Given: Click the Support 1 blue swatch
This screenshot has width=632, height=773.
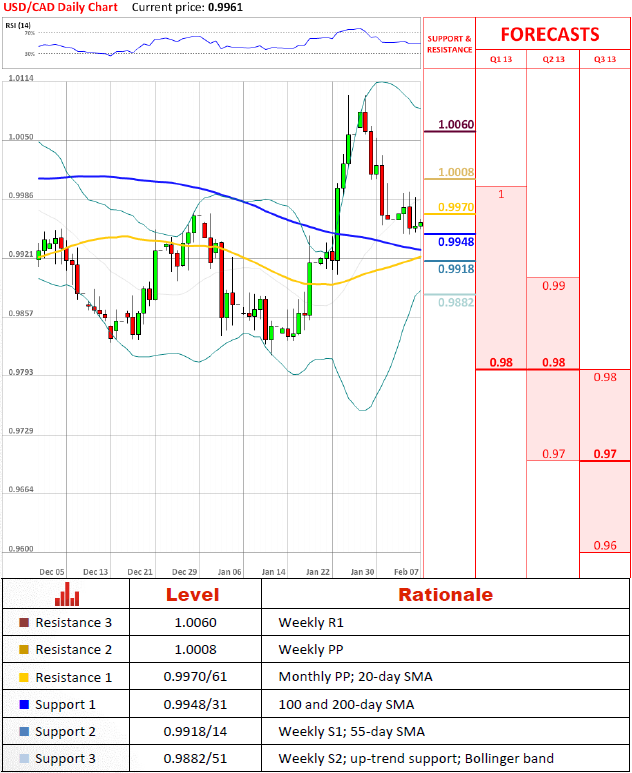Looking at the screenshot, I should click(x=24, y=704).
